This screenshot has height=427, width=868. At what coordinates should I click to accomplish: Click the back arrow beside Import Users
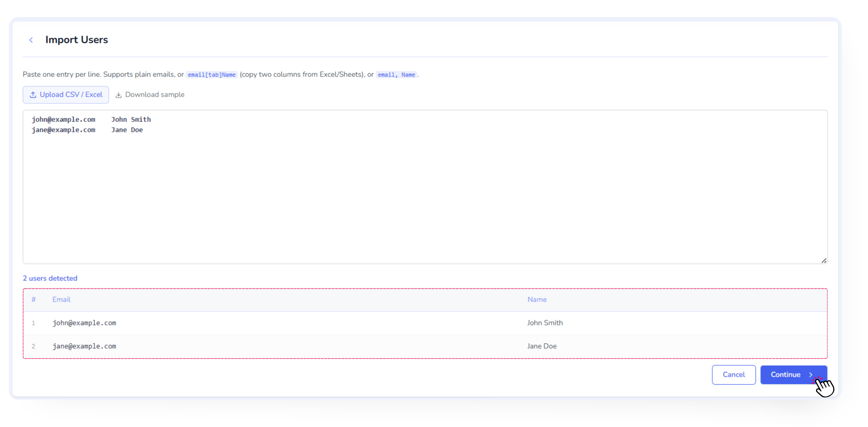pyautogui.click(x=31, y=40)
